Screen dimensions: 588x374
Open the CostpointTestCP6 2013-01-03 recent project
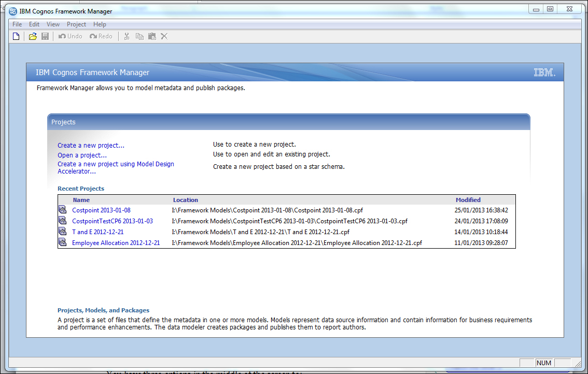click(113, 221)
